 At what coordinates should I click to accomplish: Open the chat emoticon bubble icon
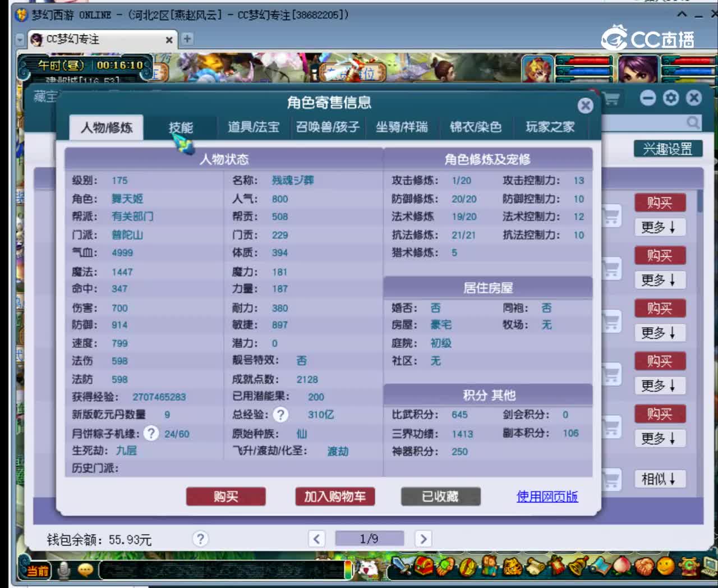(x=85, y=571)
